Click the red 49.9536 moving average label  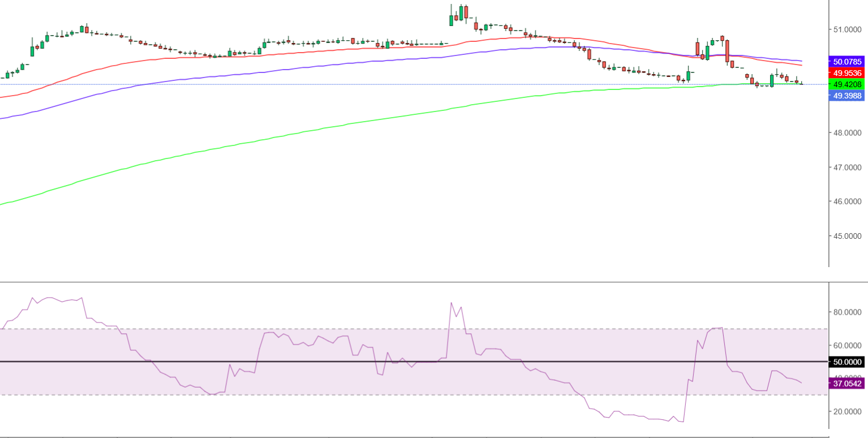coord(847,73)
